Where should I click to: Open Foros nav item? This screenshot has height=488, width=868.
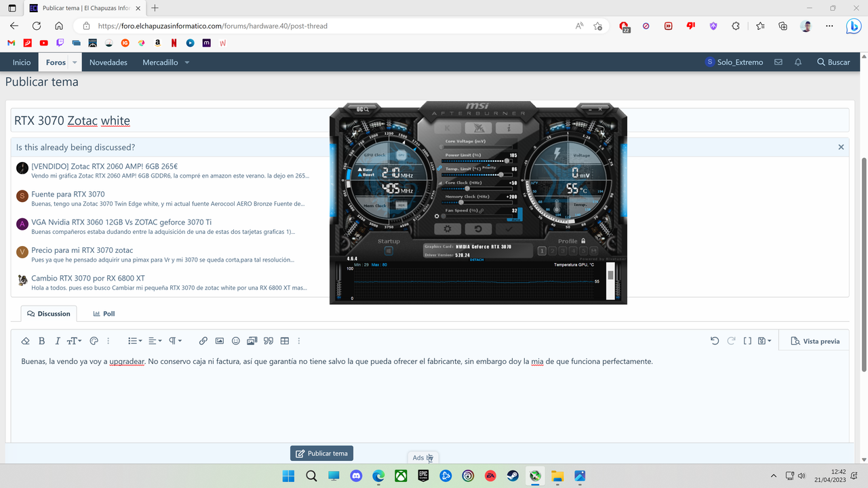[x=56, y=62]
